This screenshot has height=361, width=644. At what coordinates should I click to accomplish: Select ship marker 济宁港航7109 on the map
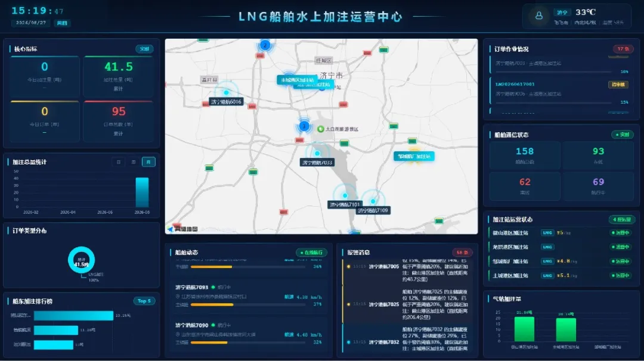pos(373,210)
